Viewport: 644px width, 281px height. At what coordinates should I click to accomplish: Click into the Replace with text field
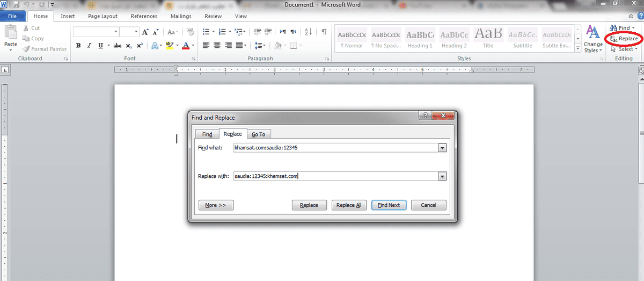(336, 176)
